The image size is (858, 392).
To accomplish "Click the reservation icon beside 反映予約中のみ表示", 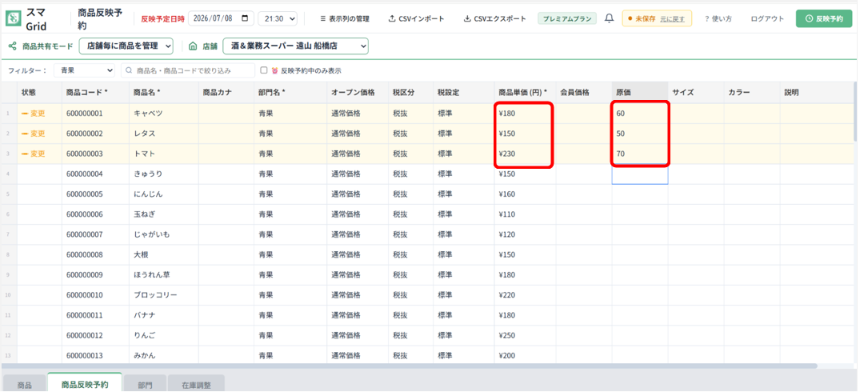I will click(x=274, y=71).
